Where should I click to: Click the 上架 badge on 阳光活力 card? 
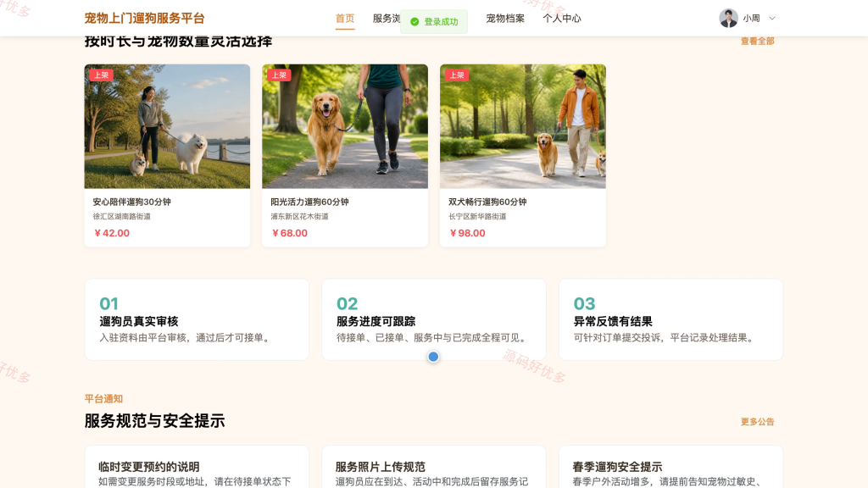(279, 75)
